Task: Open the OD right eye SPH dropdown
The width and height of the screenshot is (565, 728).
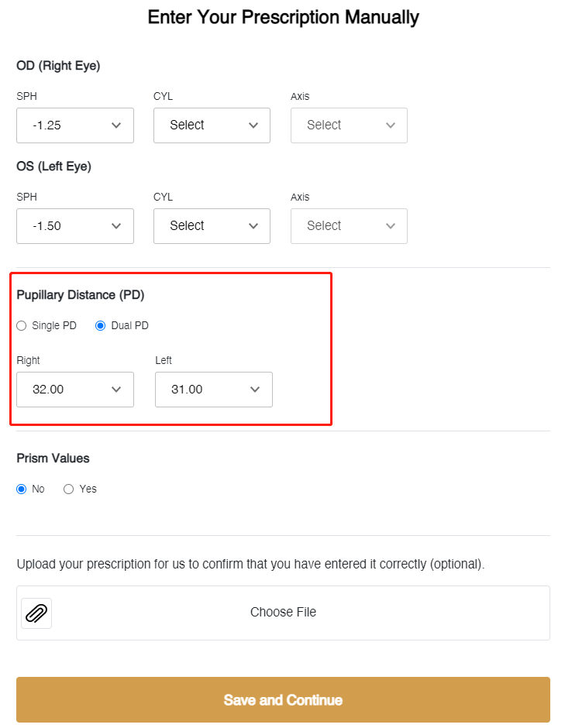Action: [74, 125]
